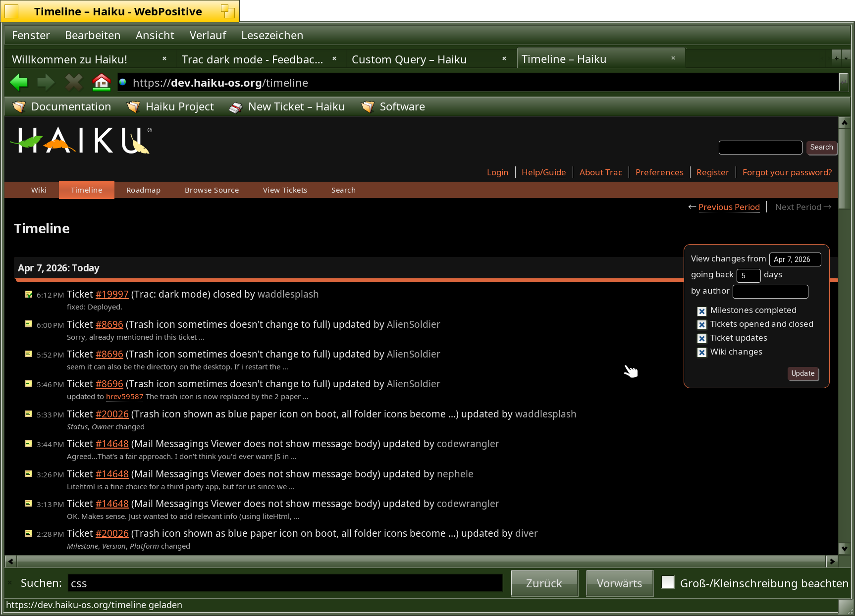The height and width of the screenshot is (616, 855).
Task: Click the vertical scrollbar down arrow
Action: coord(844,548)
